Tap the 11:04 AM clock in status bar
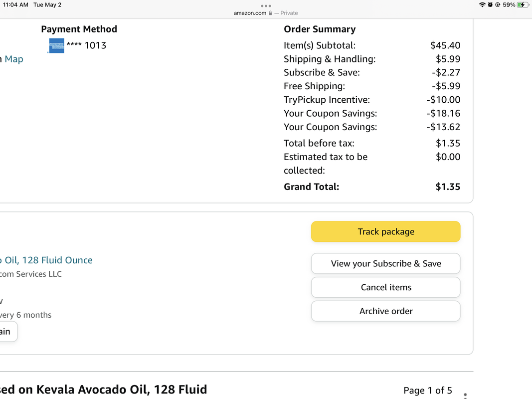Image resolution: width=532 pixels, height=399 pixels. click(15, 5)
